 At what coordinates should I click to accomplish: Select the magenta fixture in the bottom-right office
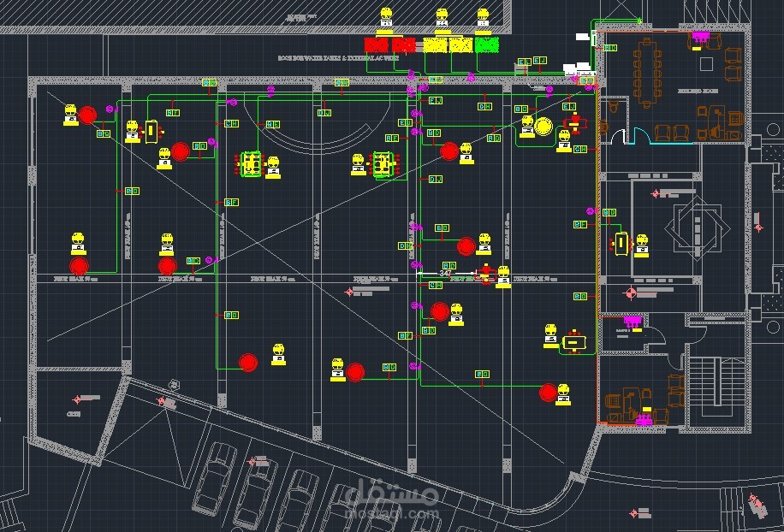(x=644, y=419)
